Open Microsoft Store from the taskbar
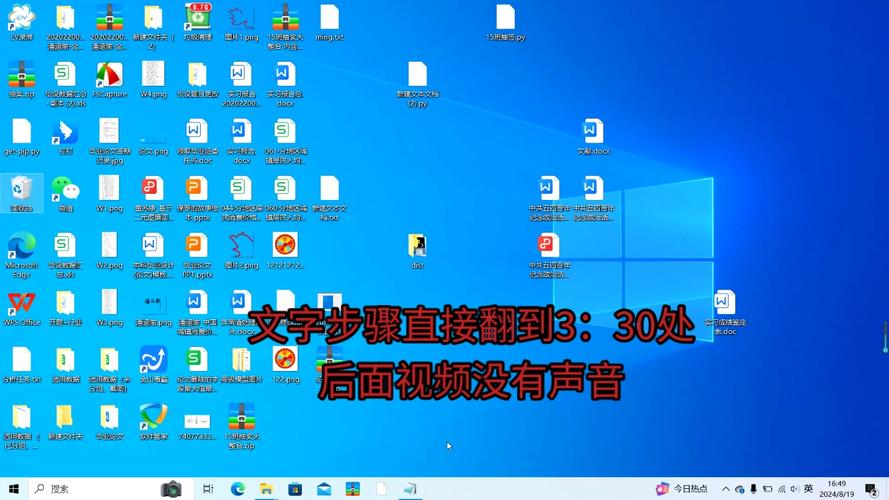The image size is (889, 500). [295, 489]
